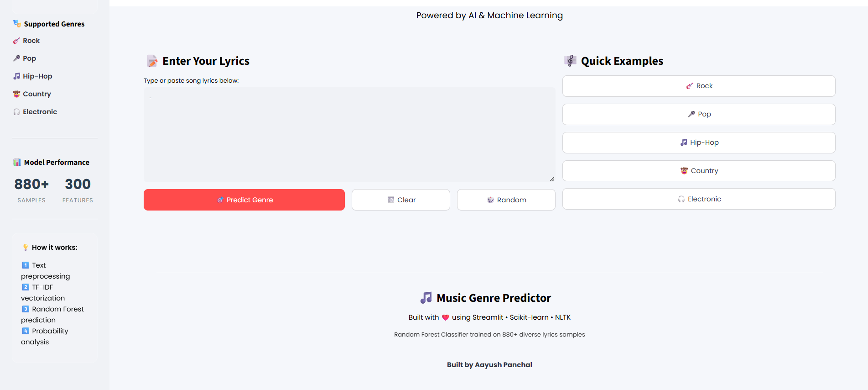
Task: Clear the lyrics with the Clear button
Action: 400,200
